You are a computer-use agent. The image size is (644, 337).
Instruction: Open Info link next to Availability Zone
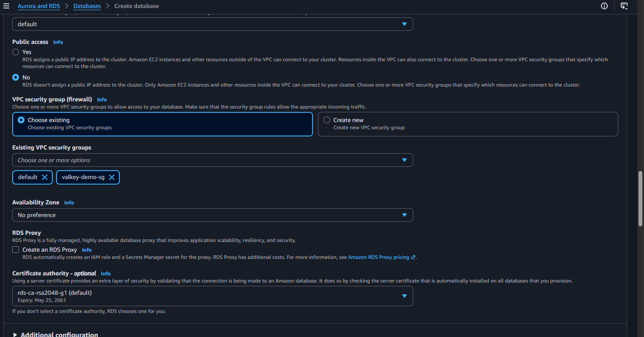(x=69, y=203)
